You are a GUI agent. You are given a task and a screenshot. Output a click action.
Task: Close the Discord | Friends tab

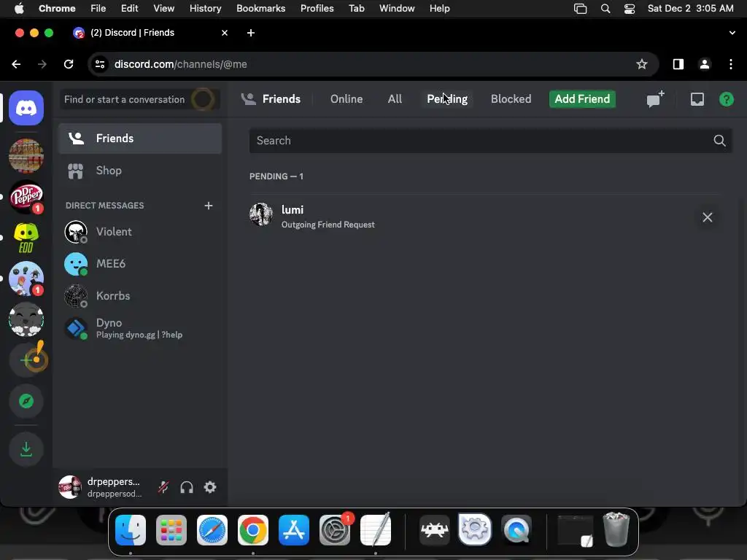tap(225, 33)
